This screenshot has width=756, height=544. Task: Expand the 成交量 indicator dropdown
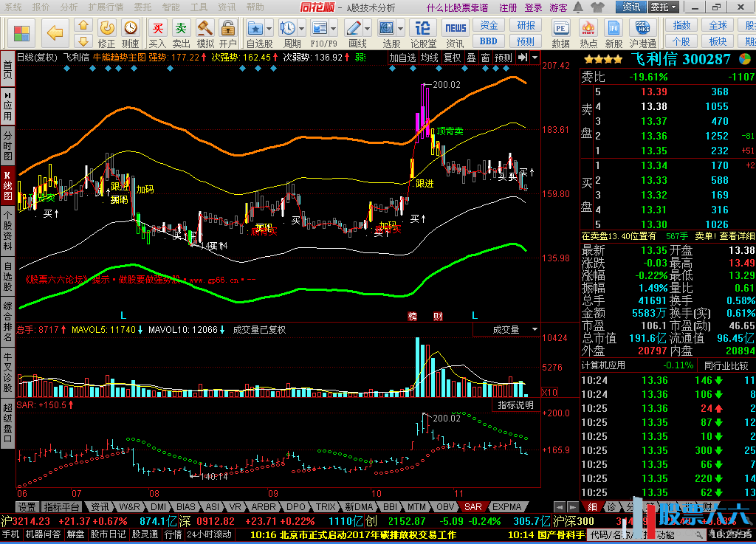(534, 329)
